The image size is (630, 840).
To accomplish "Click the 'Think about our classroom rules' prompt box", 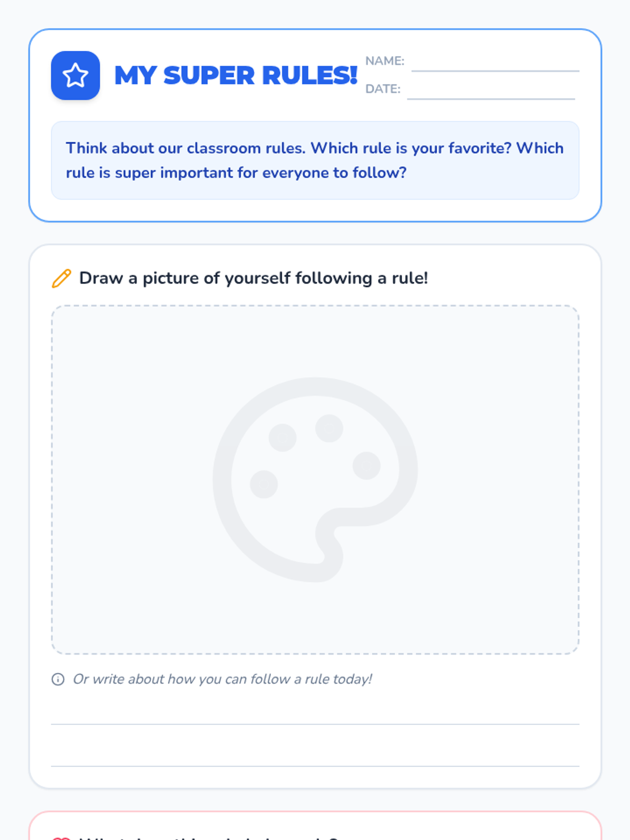I will (x=315, y=161).
